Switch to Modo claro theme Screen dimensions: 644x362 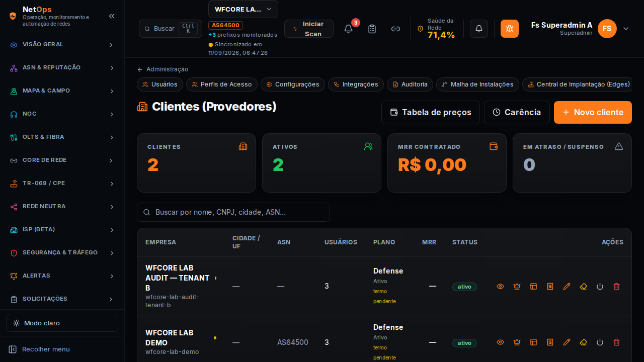tap(62, 323)
